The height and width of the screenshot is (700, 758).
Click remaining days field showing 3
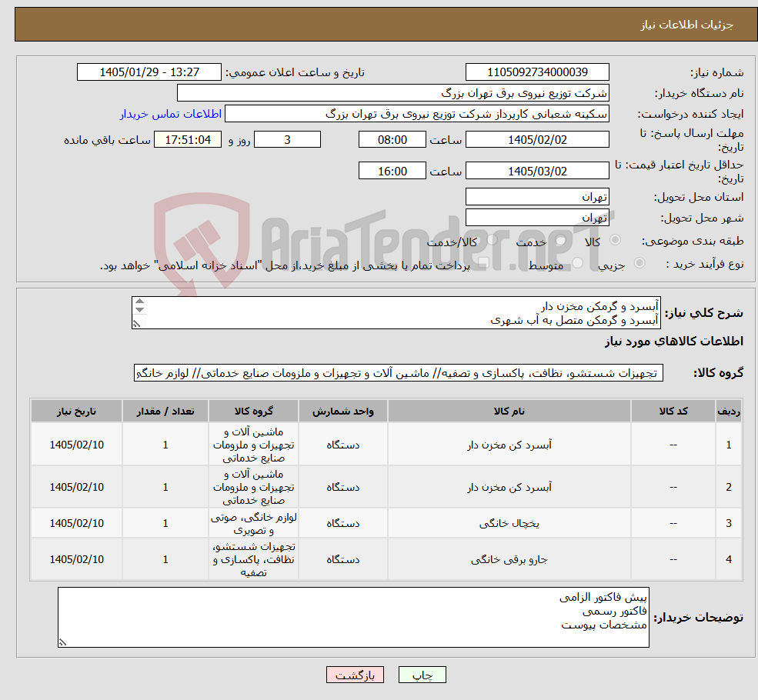(x=287, y=139)
